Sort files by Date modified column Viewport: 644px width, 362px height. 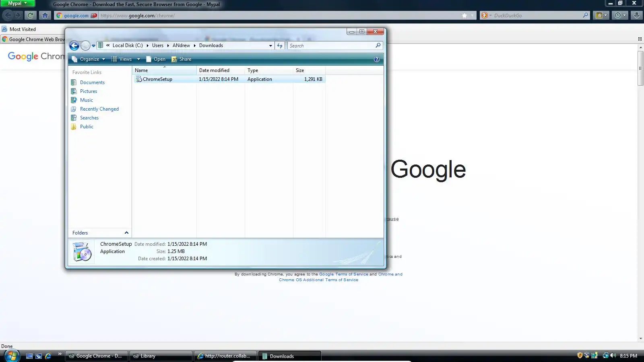pyautogui.click(x=221, y=70)
